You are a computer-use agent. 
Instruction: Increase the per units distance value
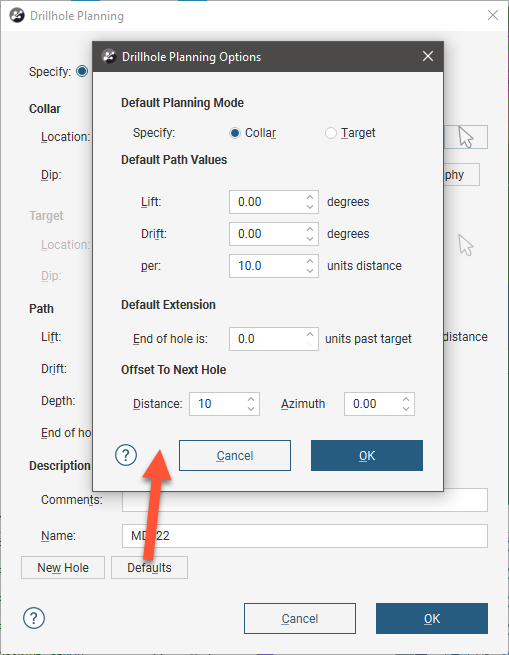(x=310, y=261)
